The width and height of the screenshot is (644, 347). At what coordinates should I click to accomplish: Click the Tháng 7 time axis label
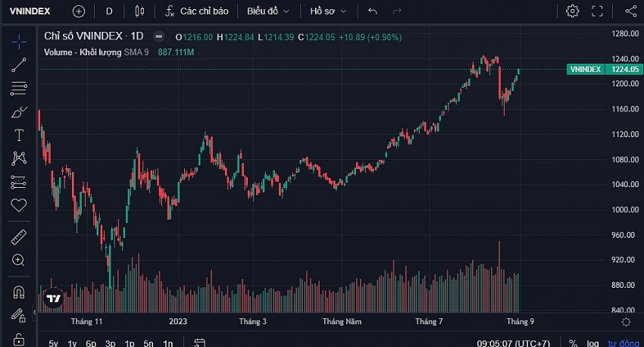pyautogui.click(x=429, y=321)
